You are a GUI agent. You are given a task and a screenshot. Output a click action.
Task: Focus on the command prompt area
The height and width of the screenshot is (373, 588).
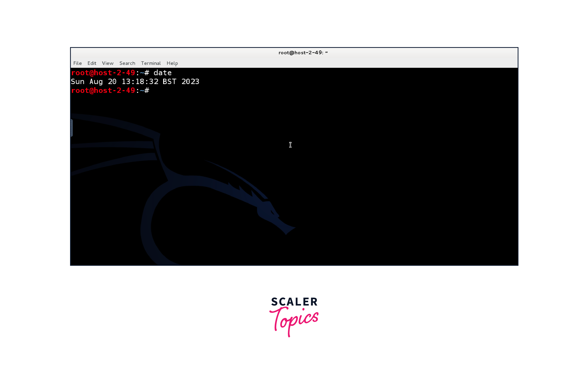click(x=111, y=90)
